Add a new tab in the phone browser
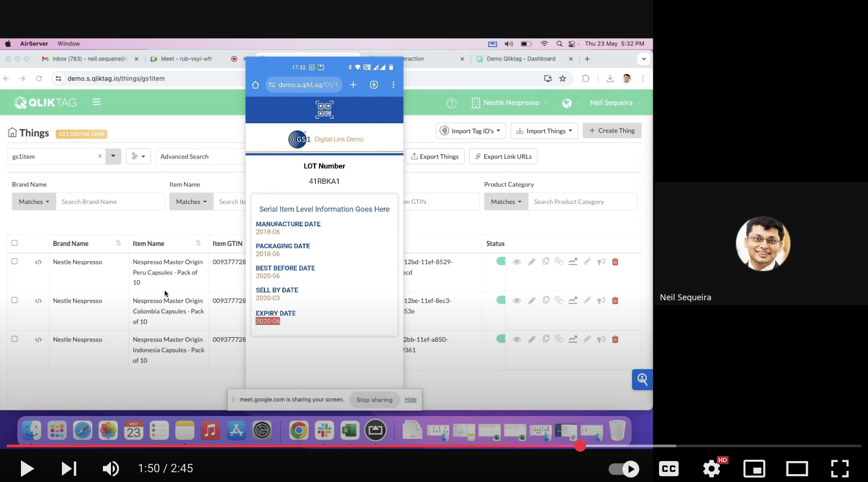Screen dimensions: 868x482 pos(353,85)
